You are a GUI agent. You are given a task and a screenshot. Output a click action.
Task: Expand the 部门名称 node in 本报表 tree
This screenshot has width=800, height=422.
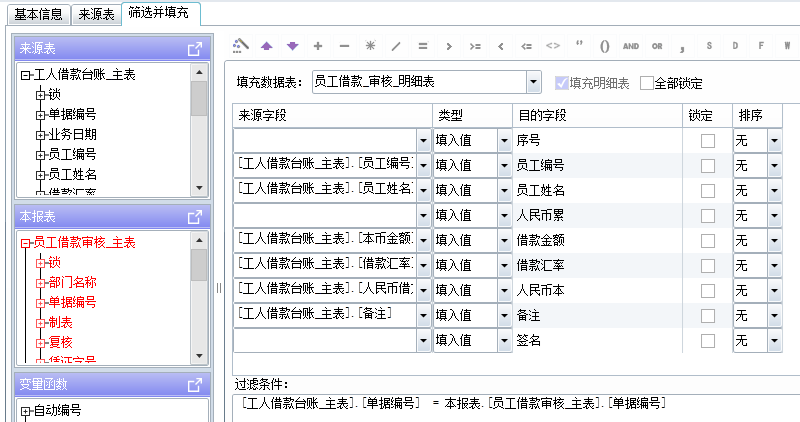41,283
